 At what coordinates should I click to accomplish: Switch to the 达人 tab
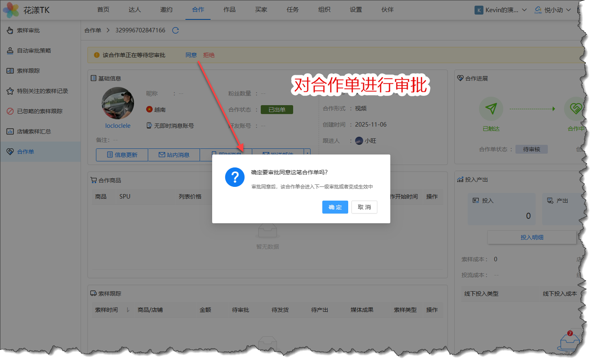tap(134, 10)
